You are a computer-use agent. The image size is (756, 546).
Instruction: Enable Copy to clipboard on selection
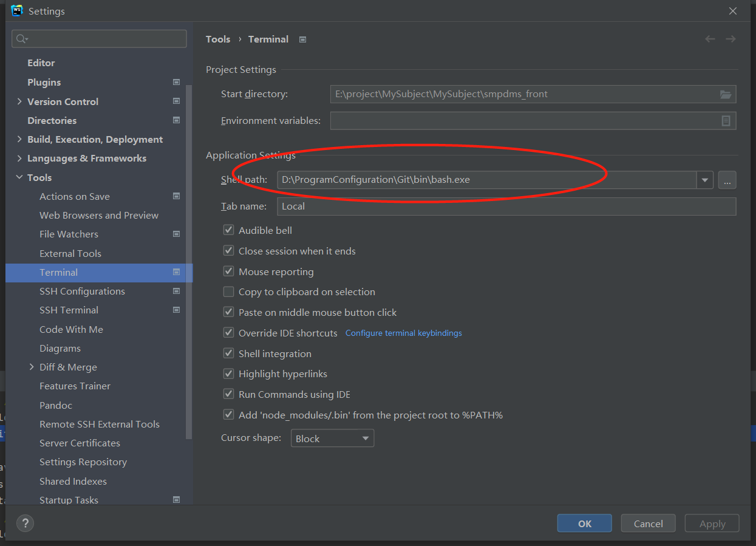point(228,292)
